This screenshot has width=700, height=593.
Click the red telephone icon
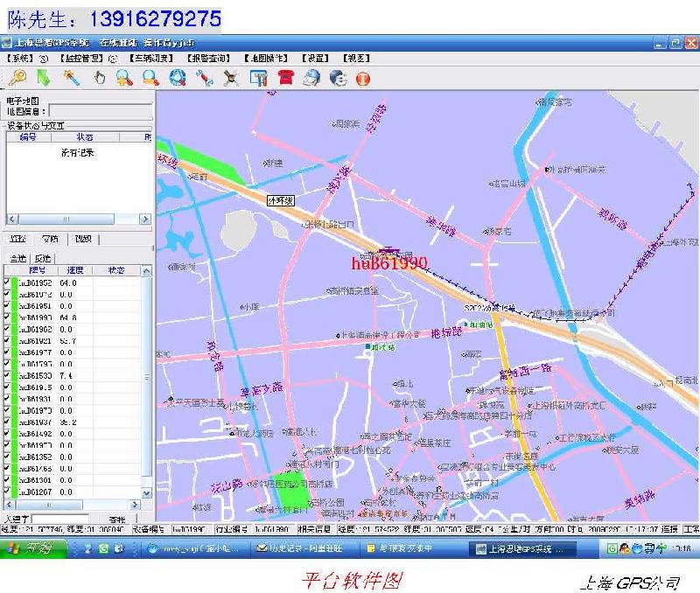pos(285,78)
